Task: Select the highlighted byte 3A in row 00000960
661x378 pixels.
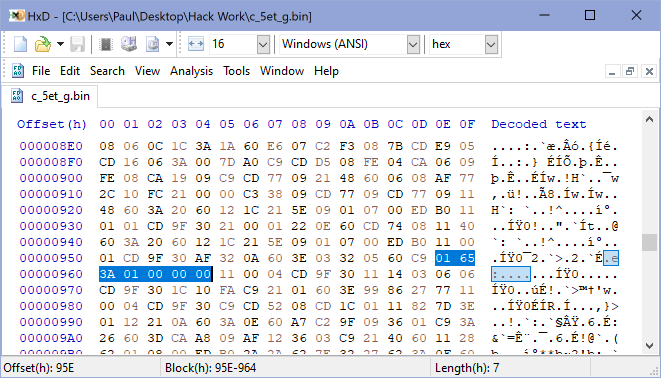Action: point(107,274)
